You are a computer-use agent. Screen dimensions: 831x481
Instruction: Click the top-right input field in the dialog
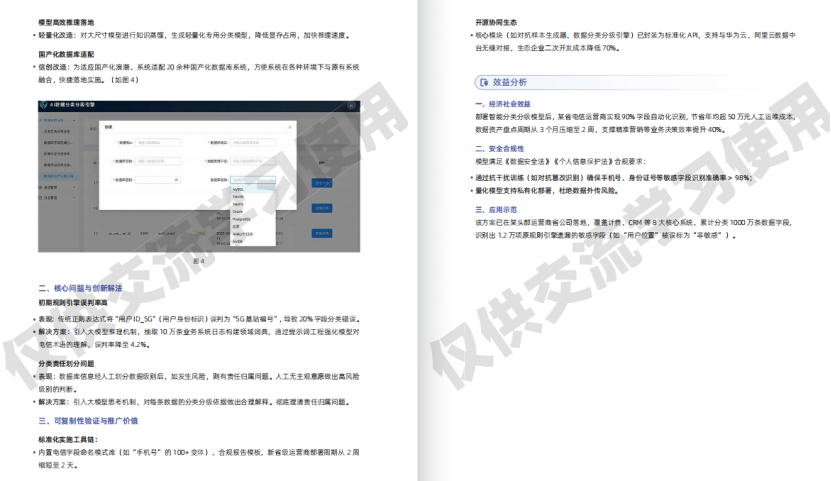click(252, 142)
